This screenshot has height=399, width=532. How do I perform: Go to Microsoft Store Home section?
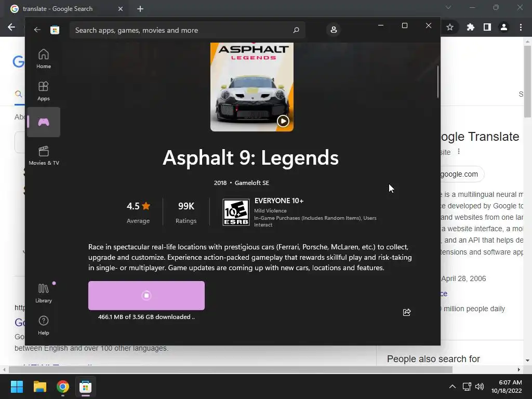(44, 59)
